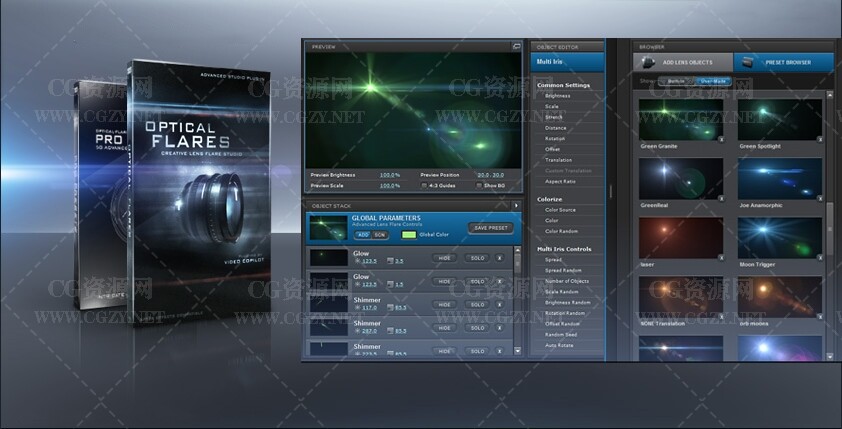Screen dimensions: 842x429
Task: Solo the first Glow object
Action: (479, 258)
